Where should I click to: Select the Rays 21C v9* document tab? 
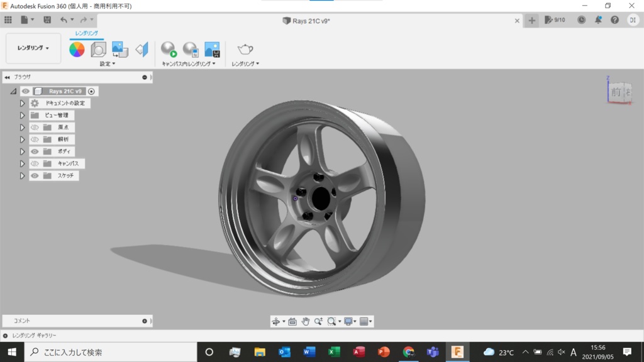pyautogui.click(x=306, y=21)
